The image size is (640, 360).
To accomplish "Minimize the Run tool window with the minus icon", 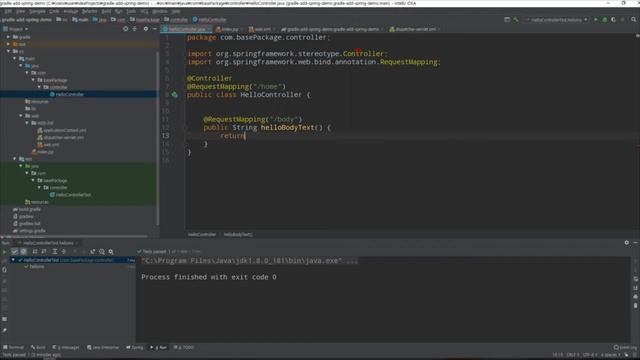I will [x=636, y=242].
